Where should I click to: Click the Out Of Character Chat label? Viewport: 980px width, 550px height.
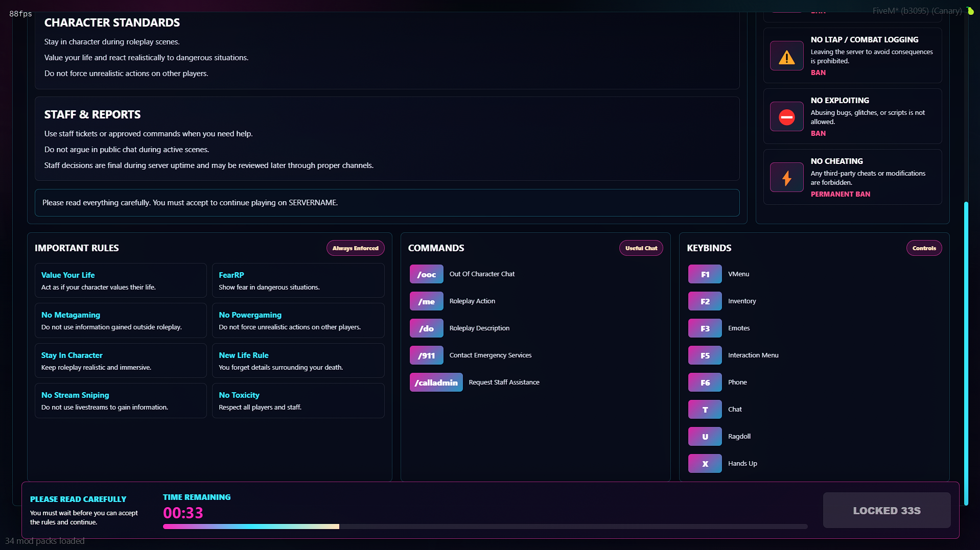coord(482,274)
